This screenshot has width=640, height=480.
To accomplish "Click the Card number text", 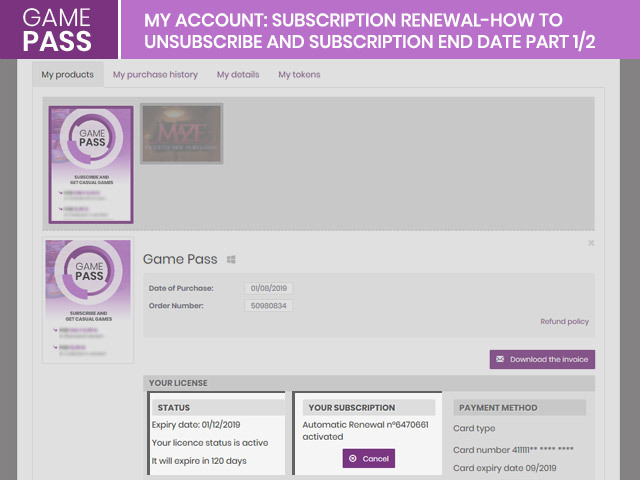I will pos(513,450).
